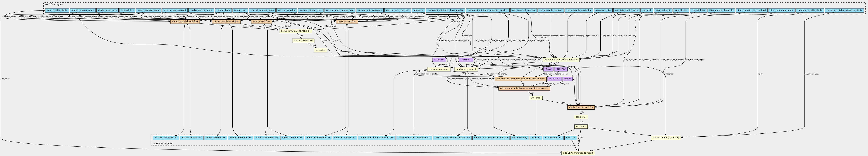868x156 pixels.
Task: Select Ensembl Variant Effect Predictor node
Action: [x=561, y=60]
